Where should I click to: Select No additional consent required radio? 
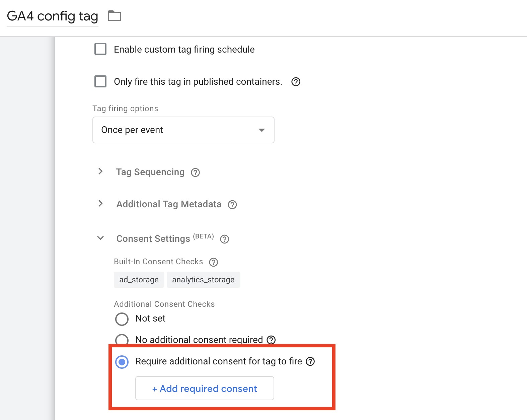point(122,340)
